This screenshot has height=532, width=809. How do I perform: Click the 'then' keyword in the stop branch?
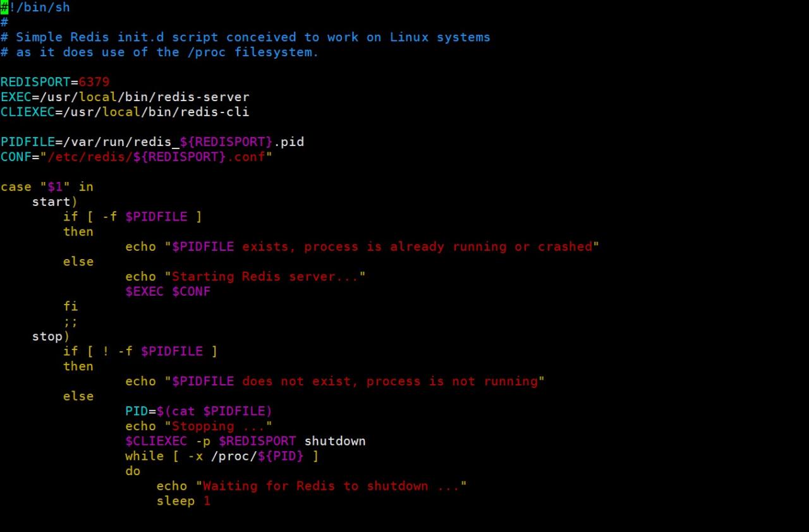(x=78, y=367)
